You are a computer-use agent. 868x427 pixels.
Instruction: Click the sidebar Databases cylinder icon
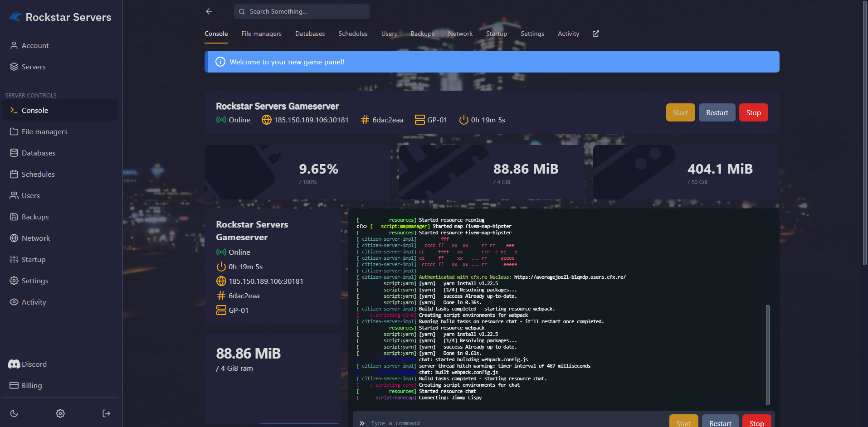[14, 153]
